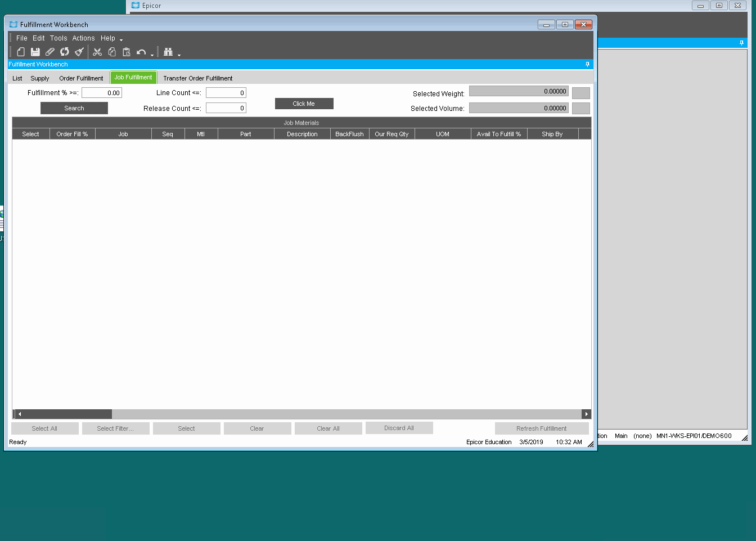The width and height of the screenshot is (756, 541).
Task: Click the Ship By column header
Action: click(x=552, y=134)
